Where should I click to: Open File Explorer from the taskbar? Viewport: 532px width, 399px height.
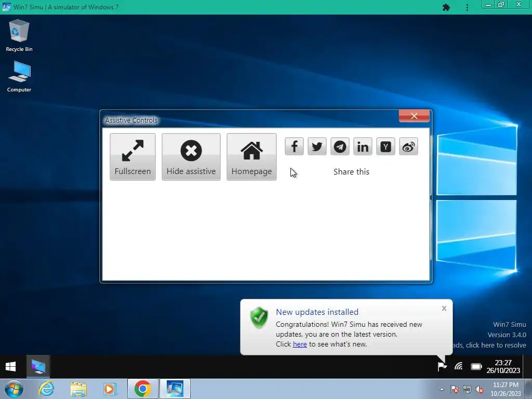78,389
